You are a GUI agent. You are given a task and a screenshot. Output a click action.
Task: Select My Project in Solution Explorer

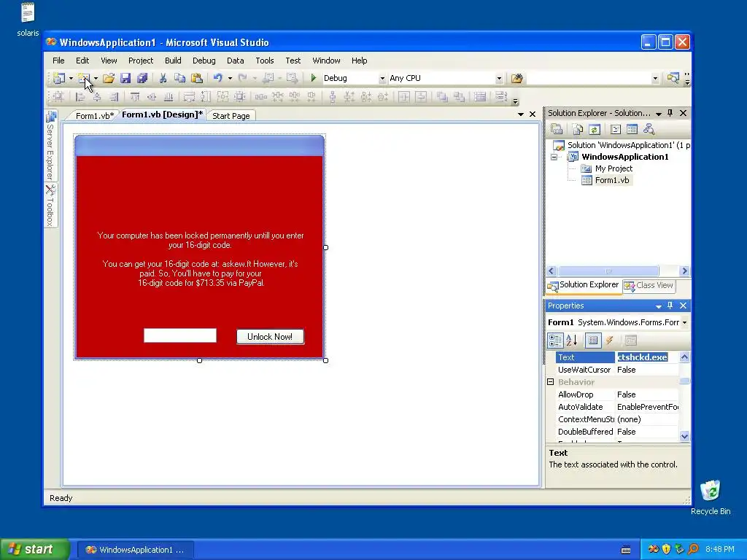click(614, 168)
